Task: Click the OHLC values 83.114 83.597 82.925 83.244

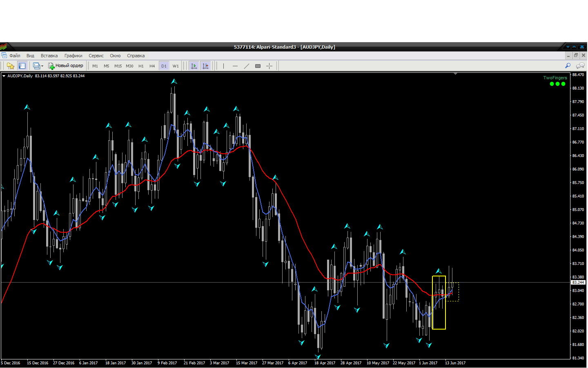Action: pyautogui.click(x=60, y=76)
